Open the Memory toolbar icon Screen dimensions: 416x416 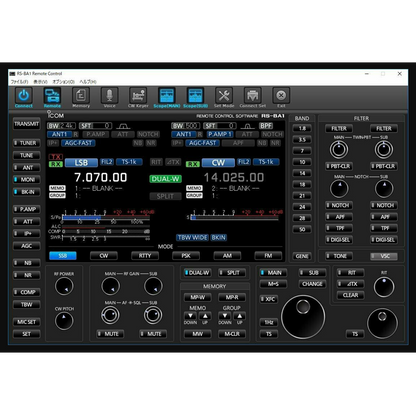coord(81,96)
